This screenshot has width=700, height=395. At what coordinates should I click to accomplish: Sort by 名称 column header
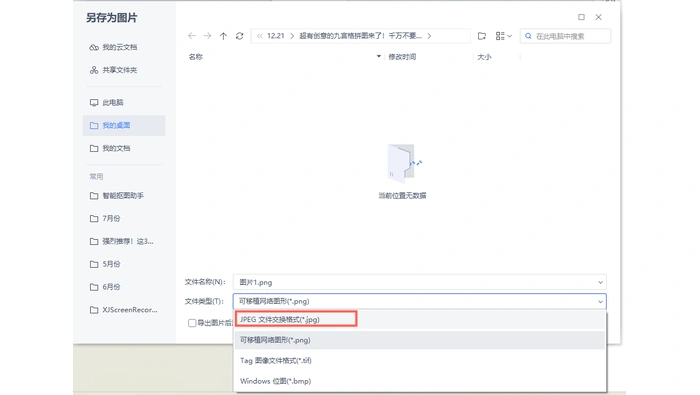tap(196, 57)
